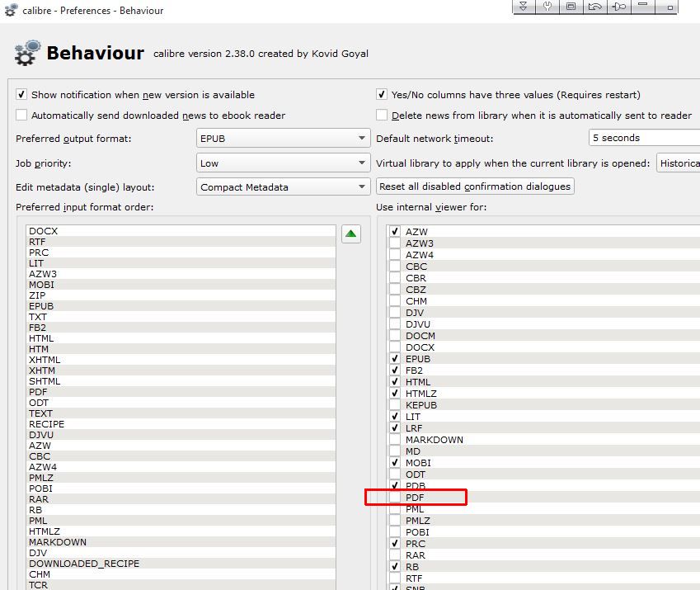The height and width of the screenshot is (590, 700).
Task: Open virtual library Historical dropdown
Action: tap(678, 163)
